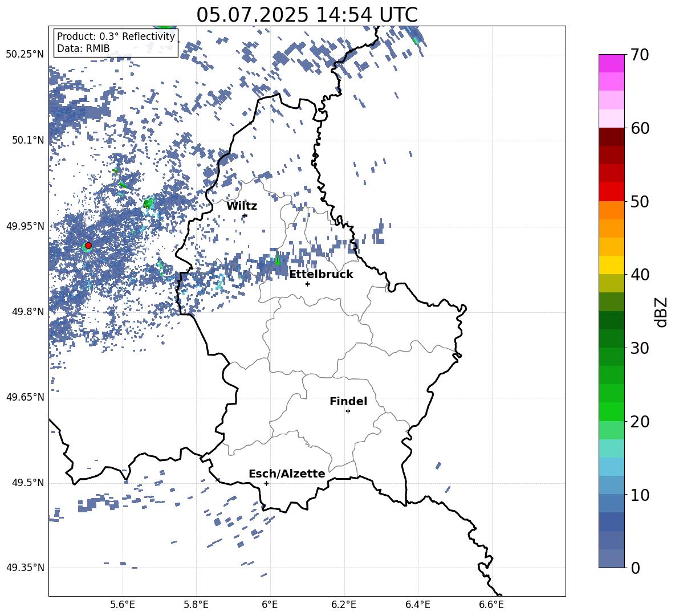Click the plus marker below Ettelbruck
Screen dimensions: 675x616
tap(307, 284)
